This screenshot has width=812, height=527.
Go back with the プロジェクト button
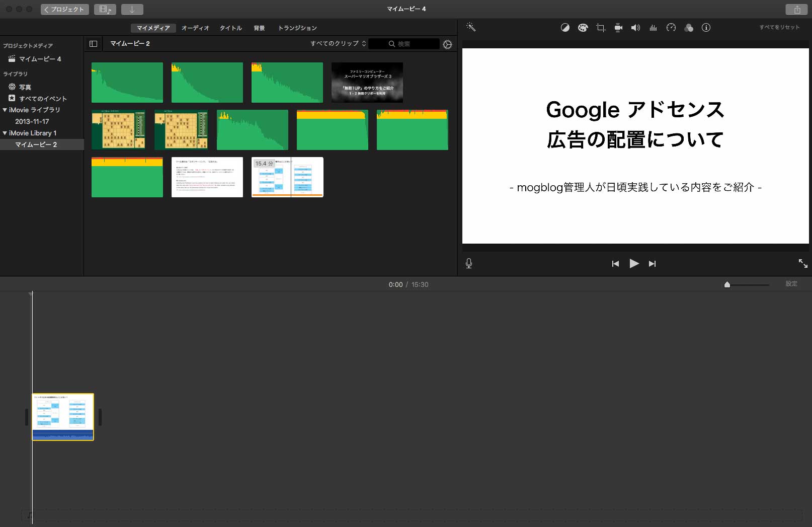64,10
